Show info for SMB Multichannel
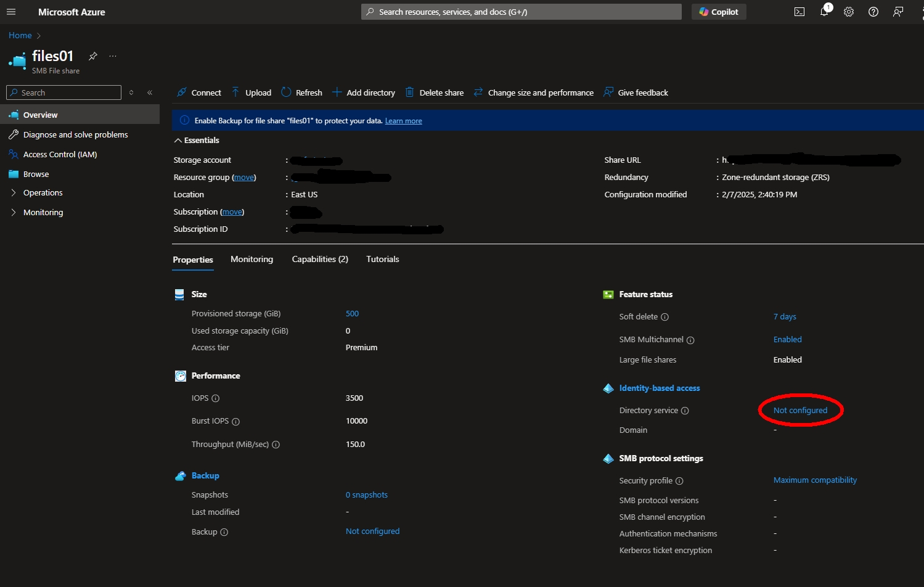This screenshot has height=587, width=924. [x=690, y=340]
